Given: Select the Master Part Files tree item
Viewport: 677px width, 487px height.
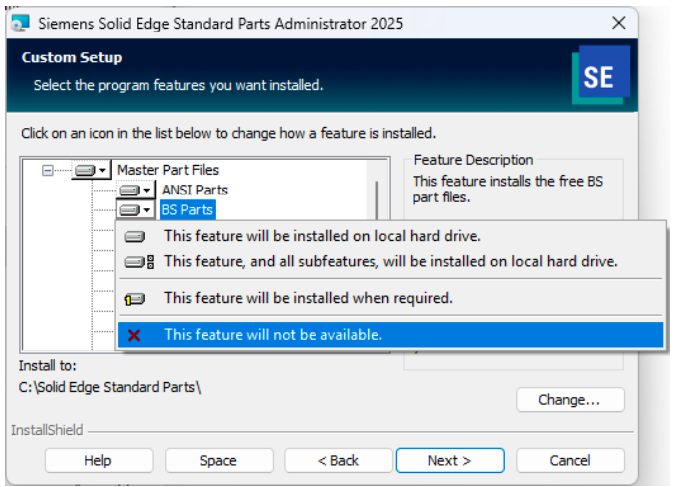Looking at the screenshot, I should click(168, 170).
